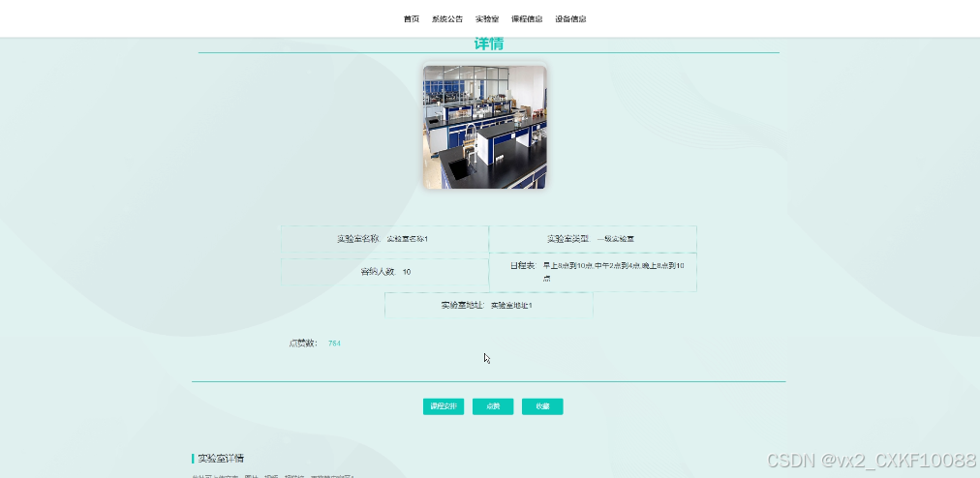980x478 pixels.
Task: Click the like count 764
Action: pyautogui.click(x=334, y=344)
